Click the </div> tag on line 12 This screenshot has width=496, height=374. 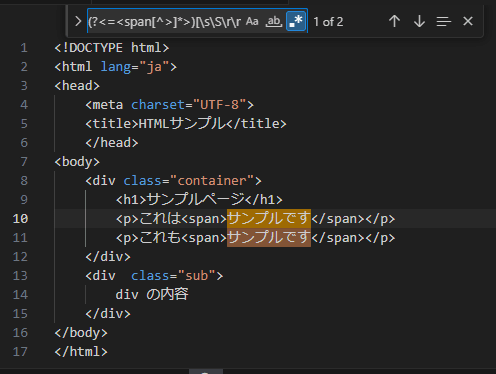[x=108, y=257]
